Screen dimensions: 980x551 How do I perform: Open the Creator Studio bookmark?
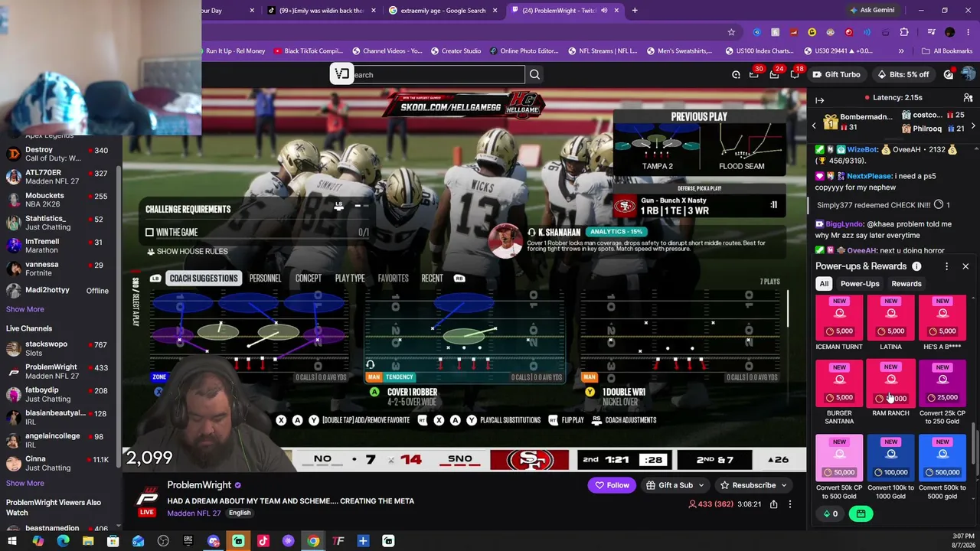click(x=455, y=51)
